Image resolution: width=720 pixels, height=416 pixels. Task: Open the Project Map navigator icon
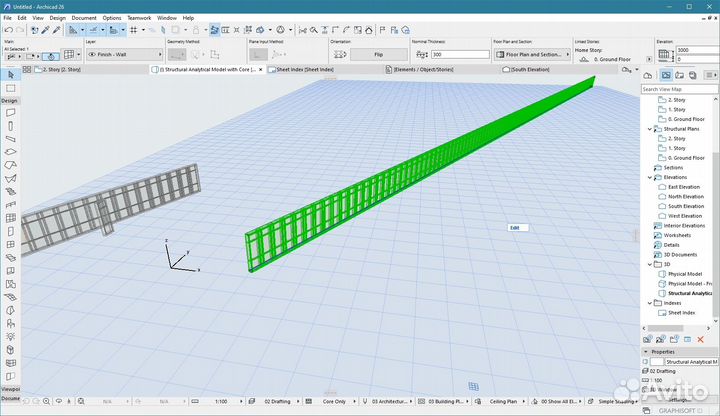pos(648,75)
